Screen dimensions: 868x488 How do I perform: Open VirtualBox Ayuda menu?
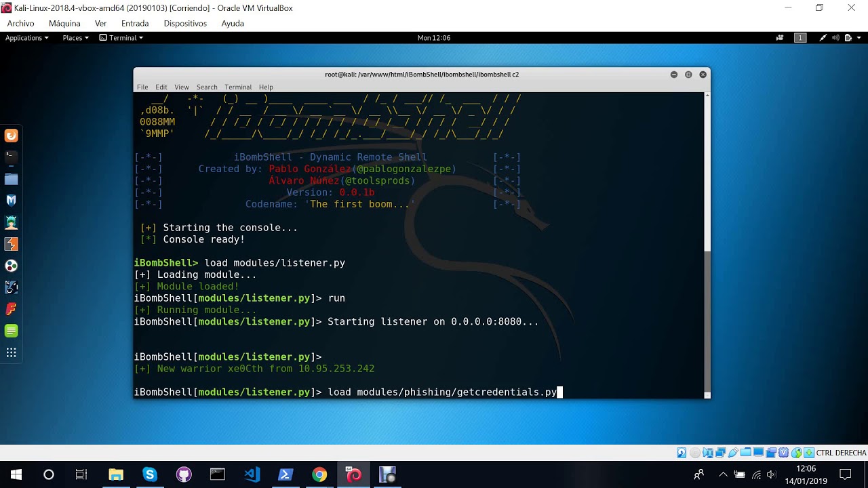[233, 23]
